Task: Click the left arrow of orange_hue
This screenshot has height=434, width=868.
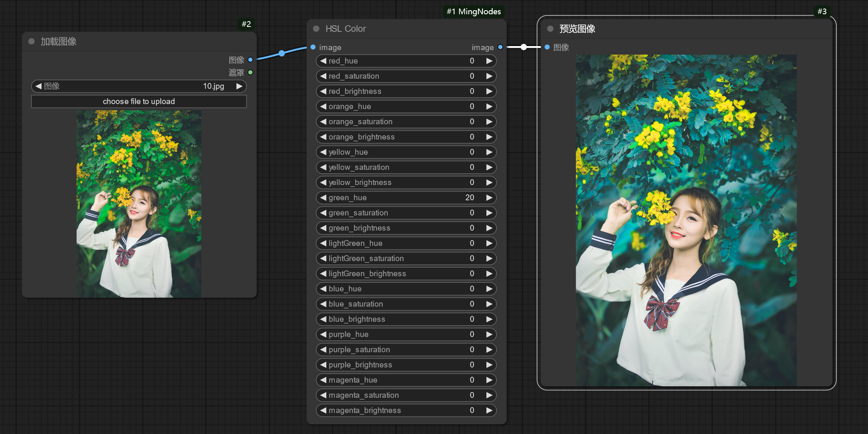Action: pos(323,106)
